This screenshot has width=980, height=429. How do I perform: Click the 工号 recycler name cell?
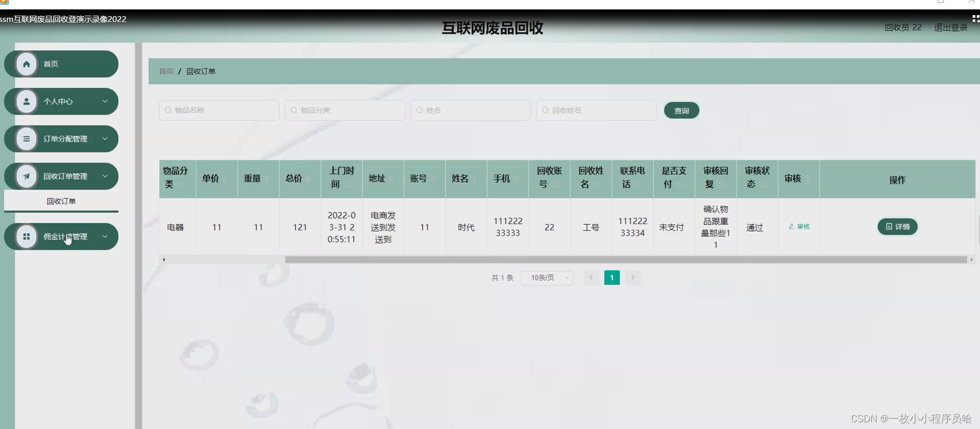[591, 228]
